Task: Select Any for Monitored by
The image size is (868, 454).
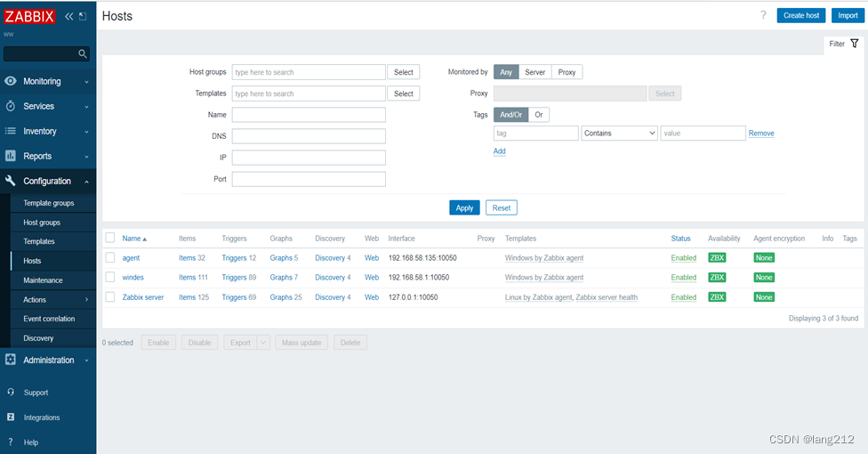Action: coord(506,72)
